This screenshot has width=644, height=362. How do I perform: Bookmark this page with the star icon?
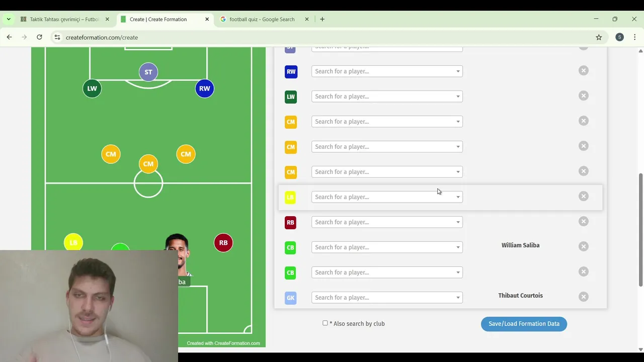(x=599, y=37)
